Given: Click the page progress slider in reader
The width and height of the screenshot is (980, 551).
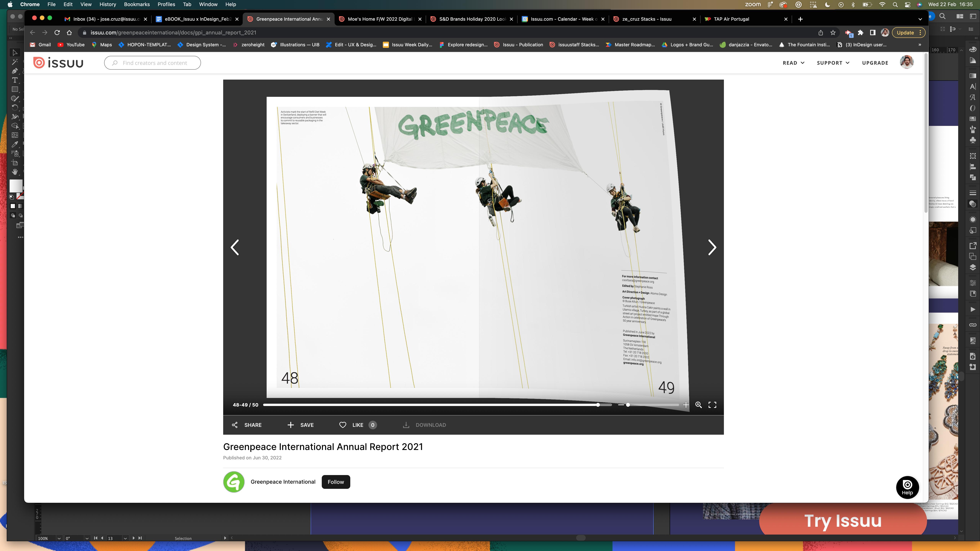Looking at the screenshot, I should tap(438, 405).
